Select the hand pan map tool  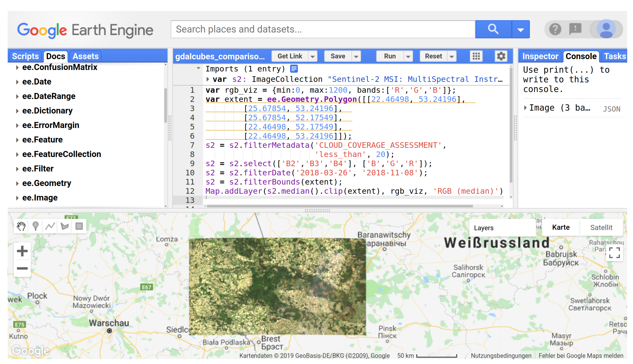(21, 227)
